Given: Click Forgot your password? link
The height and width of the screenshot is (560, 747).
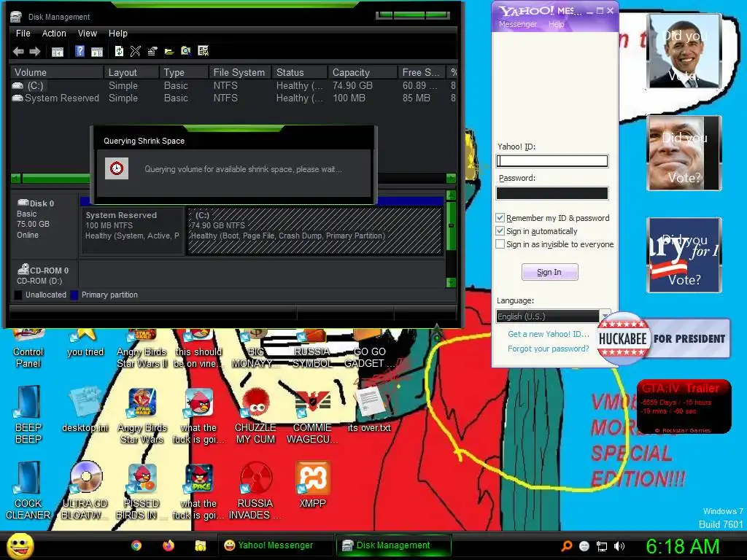Looking at the screenshot, I should point(549,349).
